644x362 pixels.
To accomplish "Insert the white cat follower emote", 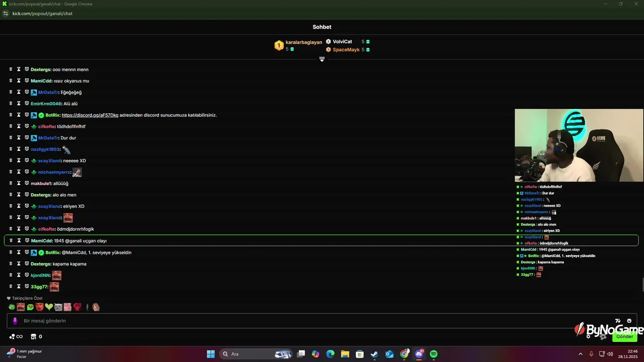I will [x=58, y=307].
